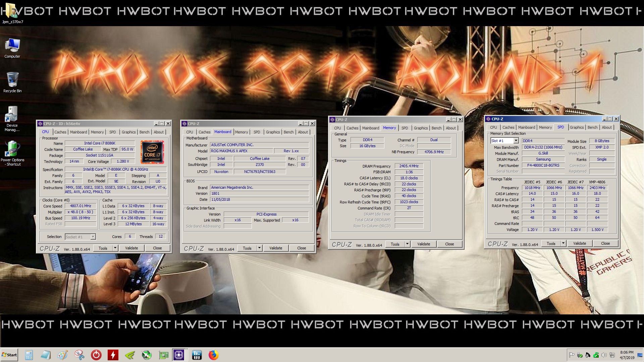Open Memory tab in SPD CPU-Z window
This screenshot has height=362, width=644.
(545, 127)
